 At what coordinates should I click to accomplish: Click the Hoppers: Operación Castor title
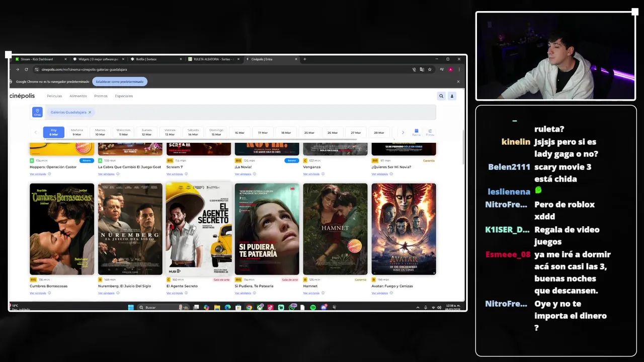pos(53,167)
